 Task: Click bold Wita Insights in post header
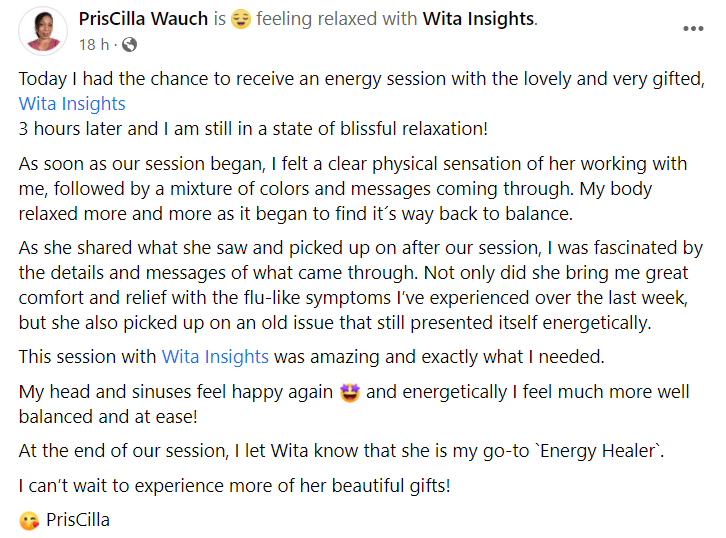click(x=479, y=19)
